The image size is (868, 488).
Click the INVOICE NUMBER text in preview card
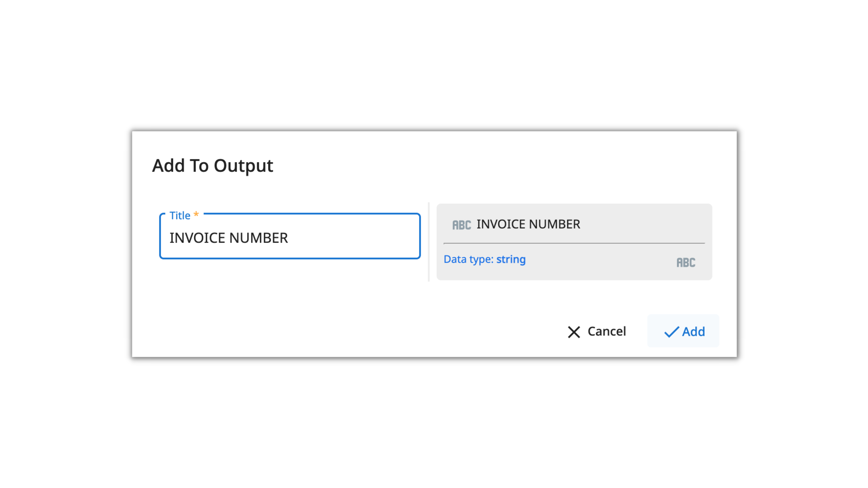[x=528, y=224]
